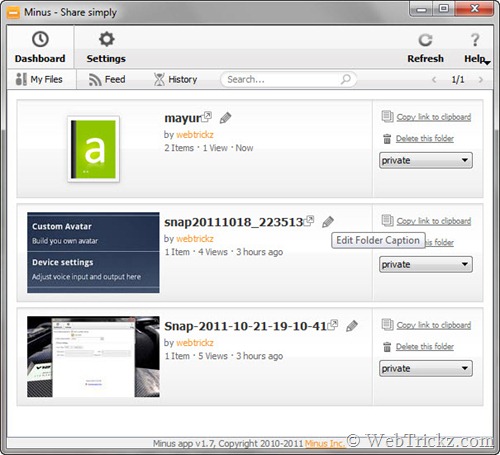
Task: Edit the Snap-2011-10-21-19-10-41 caption pencil icon
Action: (x=352, y=326)
